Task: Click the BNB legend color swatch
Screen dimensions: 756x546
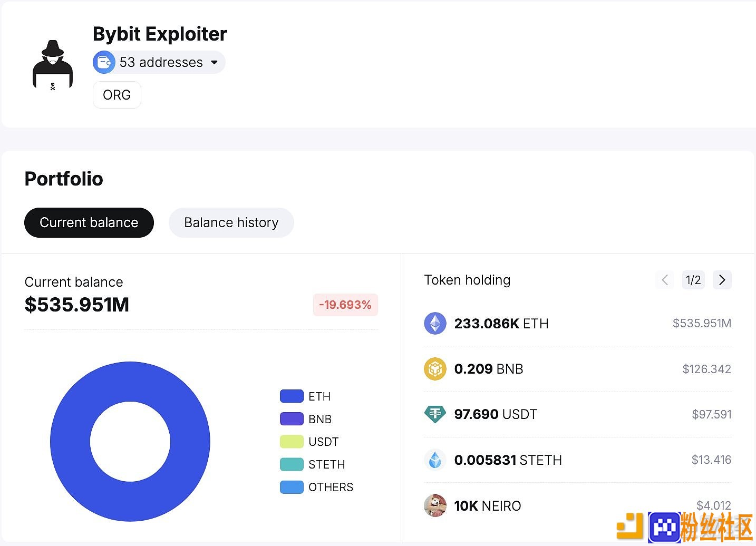Action: click(292, 418)
